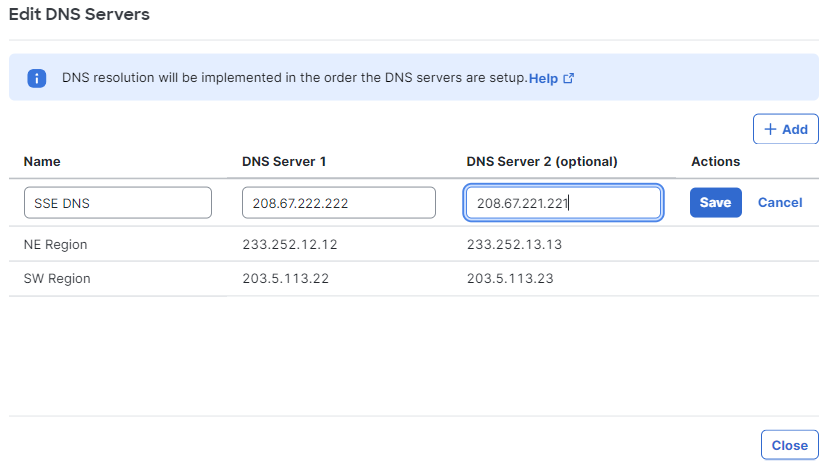Viewport: 829px width, 467px height.
Task: Click NE Region secondary address 233.252.13.13
Action: pos(514,244)
